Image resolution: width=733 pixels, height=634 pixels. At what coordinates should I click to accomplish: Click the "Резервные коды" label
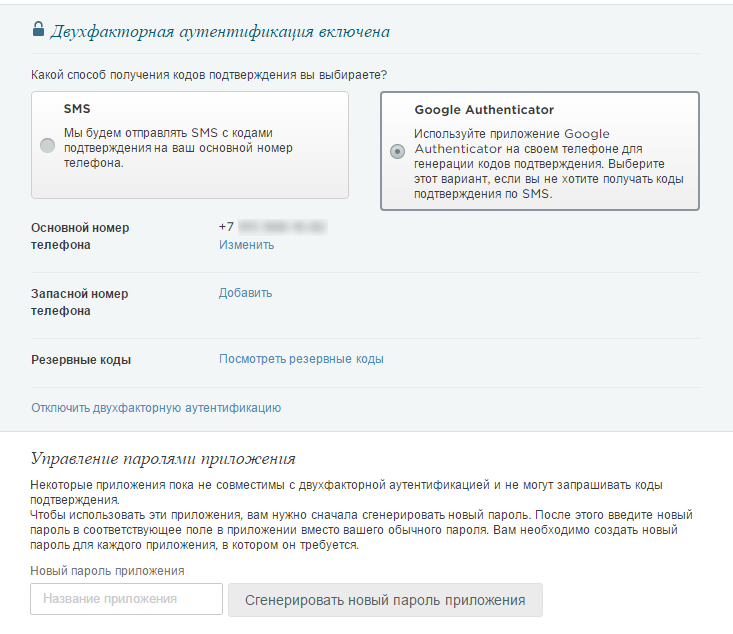pos(81,360)
